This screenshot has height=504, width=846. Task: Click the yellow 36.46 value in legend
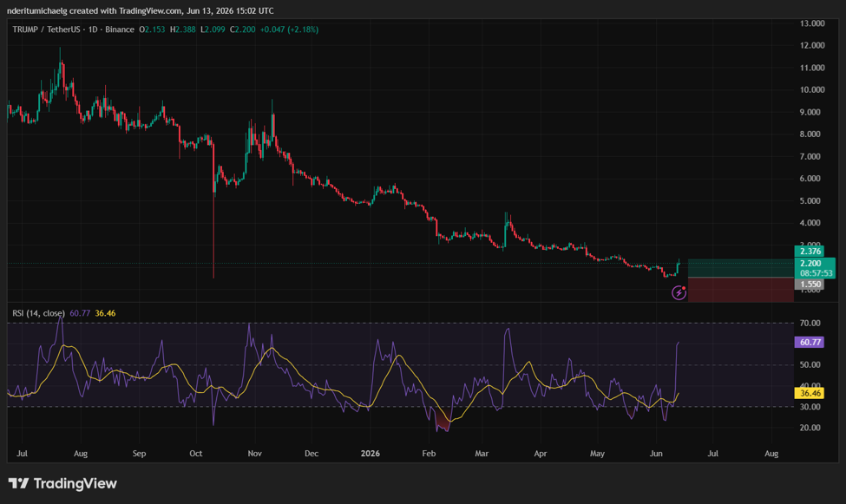[105, 313]
